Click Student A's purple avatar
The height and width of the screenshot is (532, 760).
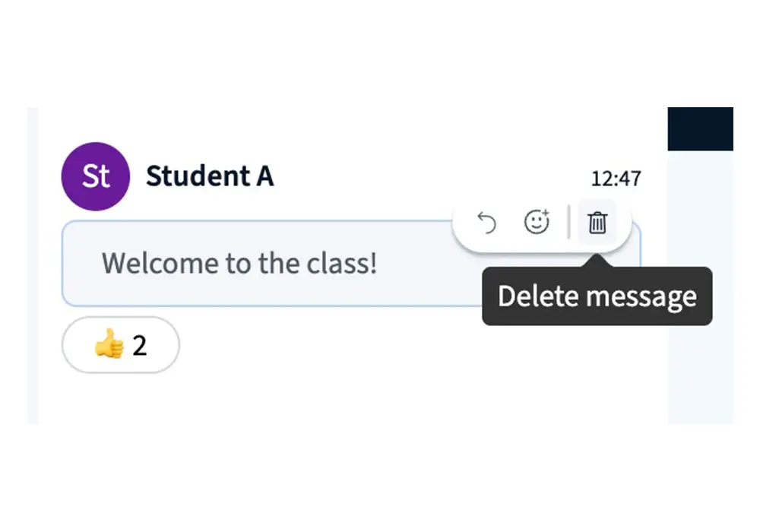95,176
